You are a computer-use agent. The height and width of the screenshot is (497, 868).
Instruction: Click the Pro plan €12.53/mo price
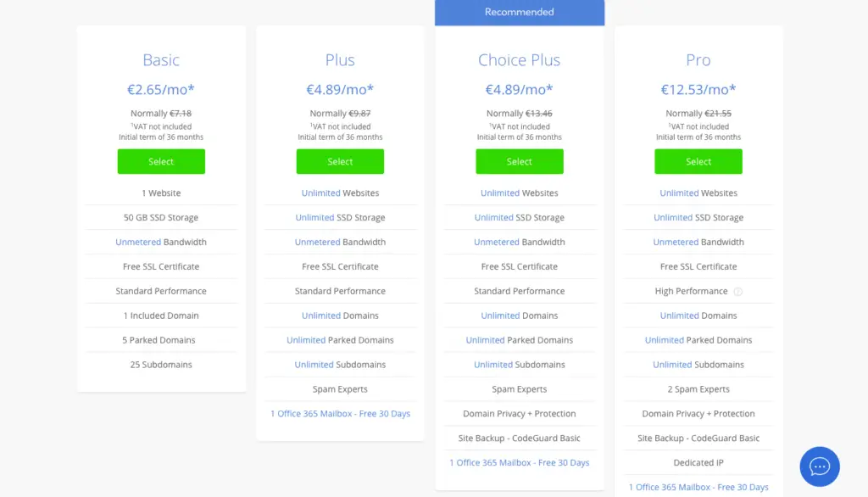(x=698, y=89)
